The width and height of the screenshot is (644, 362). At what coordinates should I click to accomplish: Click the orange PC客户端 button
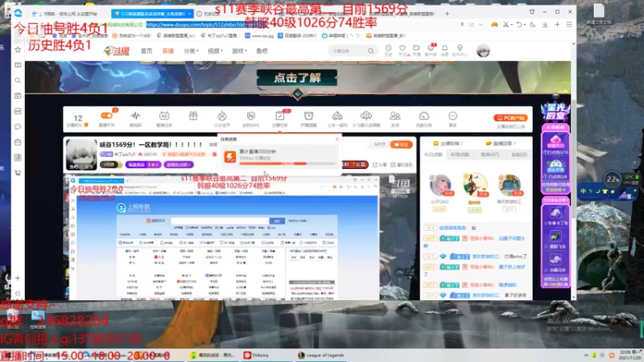pos(510,117)
